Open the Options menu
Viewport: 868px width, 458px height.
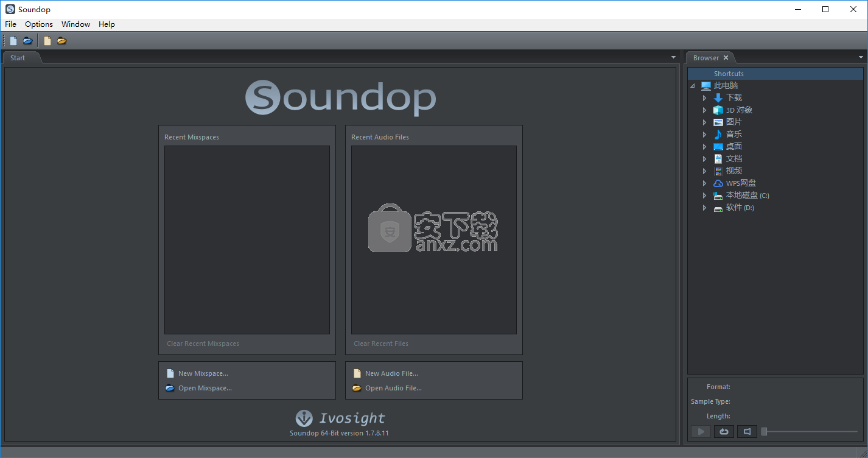(x=39, y=24)
